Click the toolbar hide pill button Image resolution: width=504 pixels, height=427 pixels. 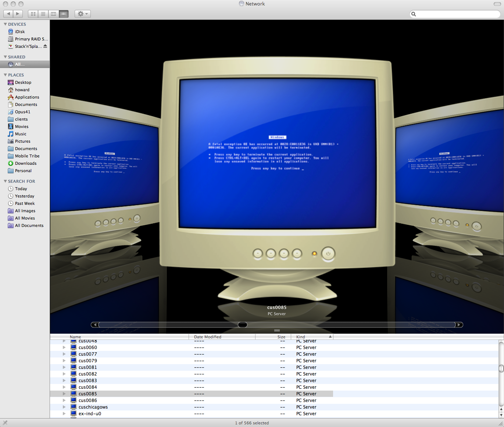pos(497,4)
